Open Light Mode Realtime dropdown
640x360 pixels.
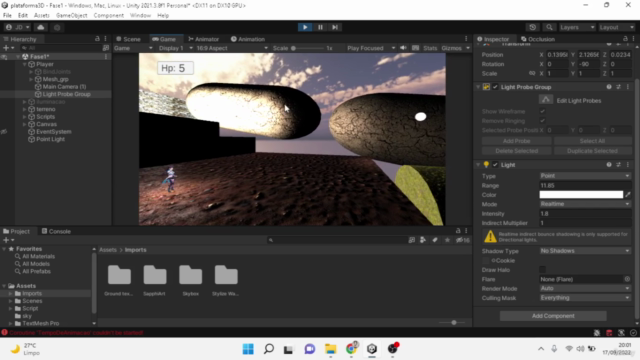click(x=585, y=204)
